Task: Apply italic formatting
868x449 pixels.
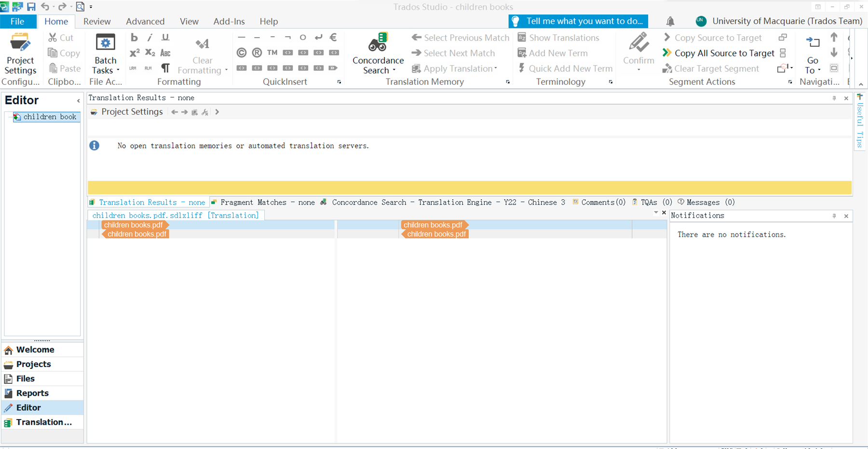Action: point(150,38)
